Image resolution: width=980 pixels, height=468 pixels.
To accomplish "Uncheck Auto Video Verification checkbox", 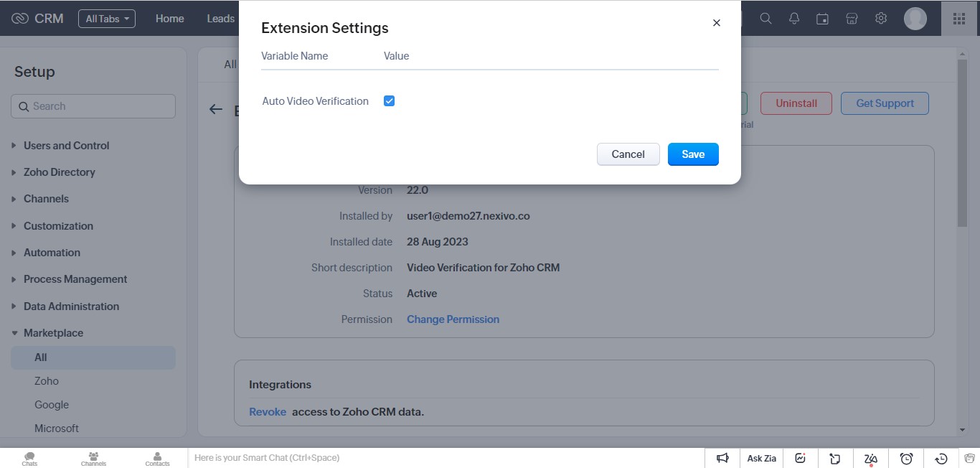I will click(389, 101).
